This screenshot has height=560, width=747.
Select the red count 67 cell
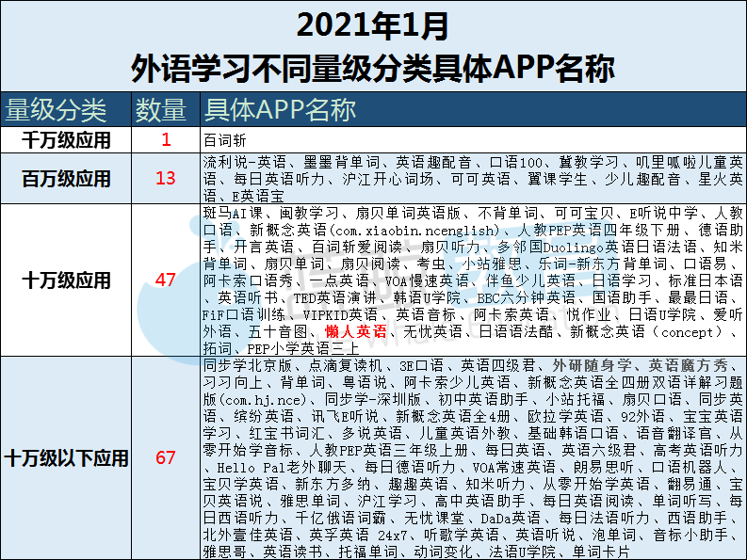pyautogui.click(x=167, y=458)
